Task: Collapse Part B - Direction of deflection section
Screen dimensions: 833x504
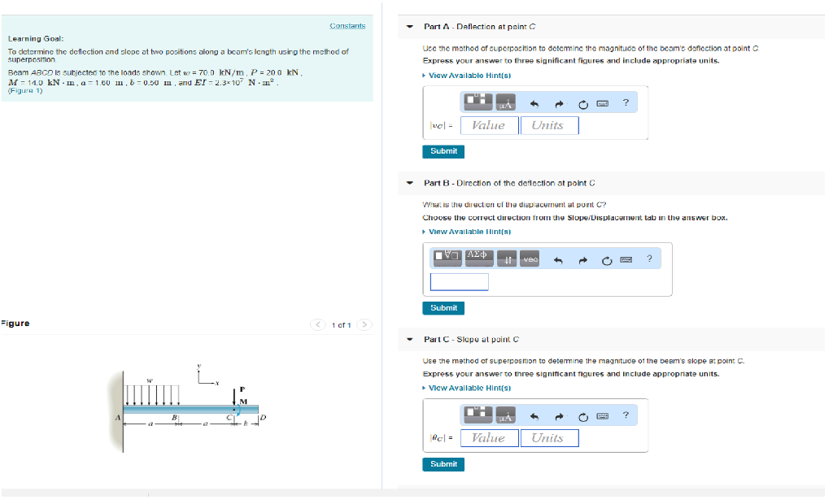Action: tap(408, 183)
